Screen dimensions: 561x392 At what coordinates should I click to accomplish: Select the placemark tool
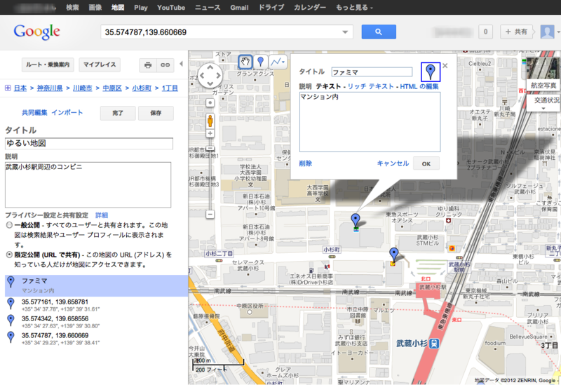[260, 62]
